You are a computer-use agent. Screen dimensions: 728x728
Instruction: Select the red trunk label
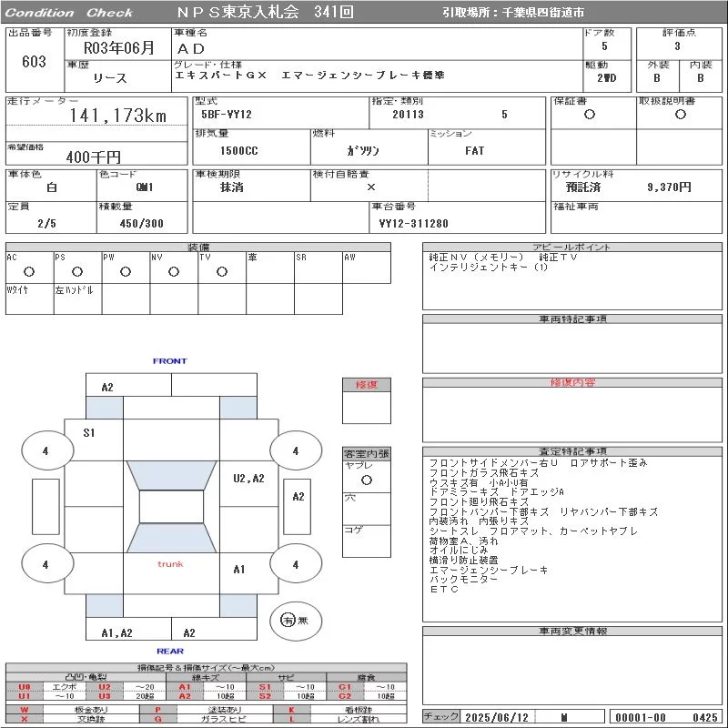coord(170,564)
